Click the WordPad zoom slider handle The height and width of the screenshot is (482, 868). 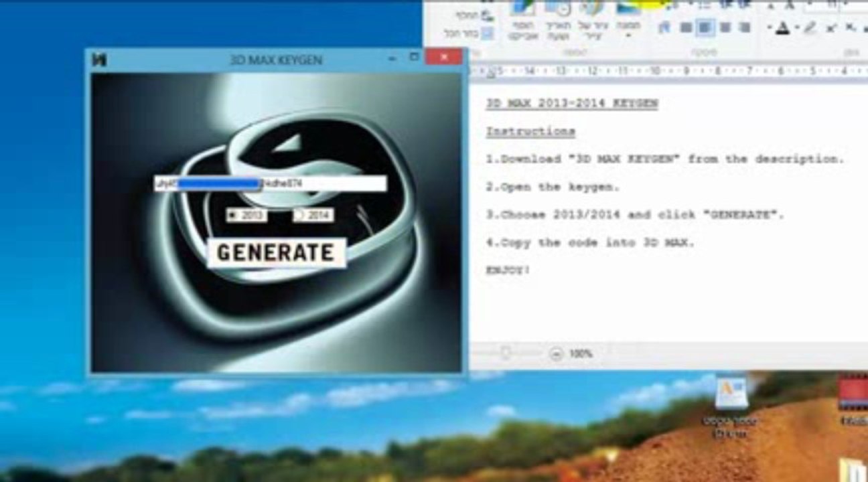pyautogui.click(x=505, y=353)
